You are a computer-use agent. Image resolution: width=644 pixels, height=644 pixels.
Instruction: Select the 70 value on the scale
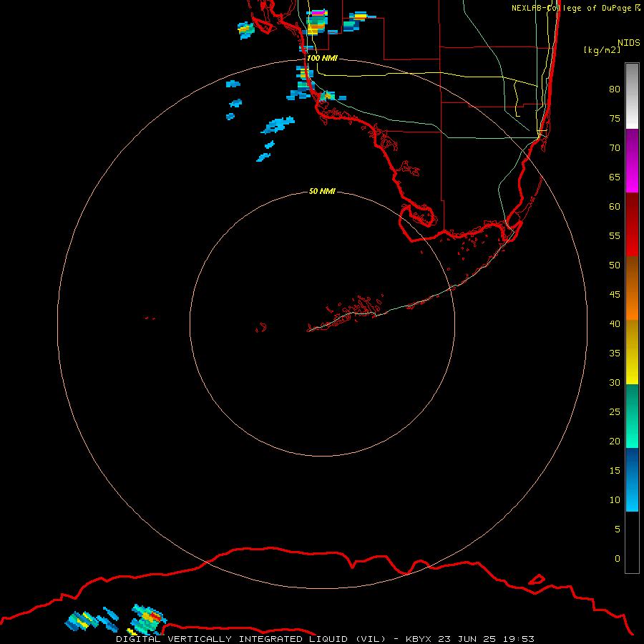[x=615, y=148]
